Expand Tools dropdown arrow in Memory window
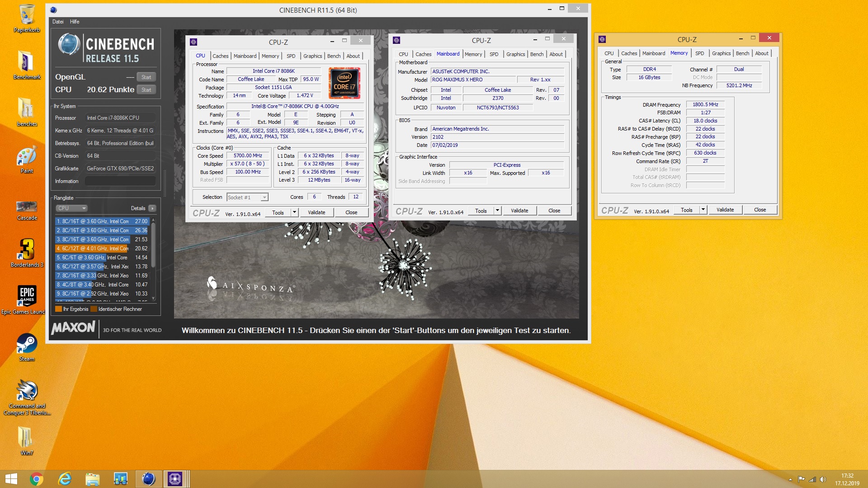Screen dimensions: 868x488 tap(703, 210)
